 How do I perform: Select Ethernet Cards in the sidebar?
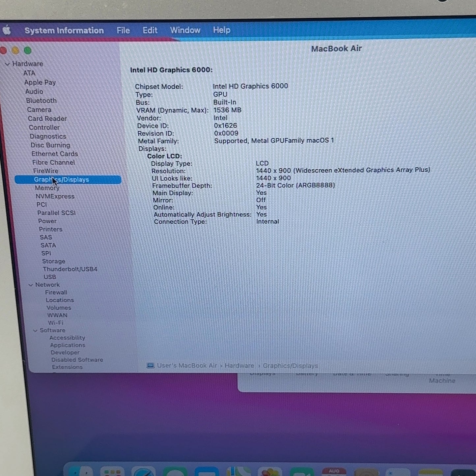[x=55, y=154]
